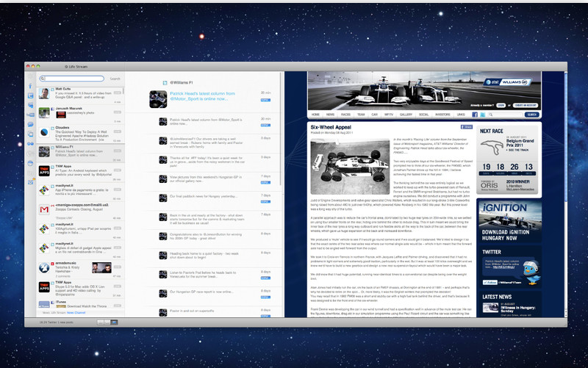Select the Cloudera post in the stream
Screen dimensions: 588x368
80,134
